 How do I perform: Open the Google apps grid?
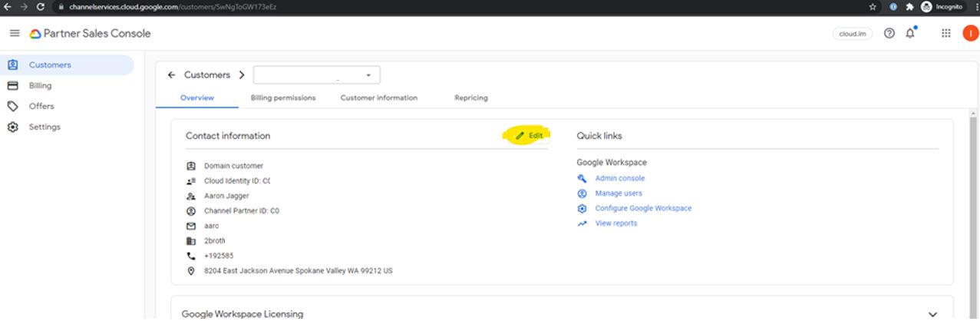[x=945, y=34]
